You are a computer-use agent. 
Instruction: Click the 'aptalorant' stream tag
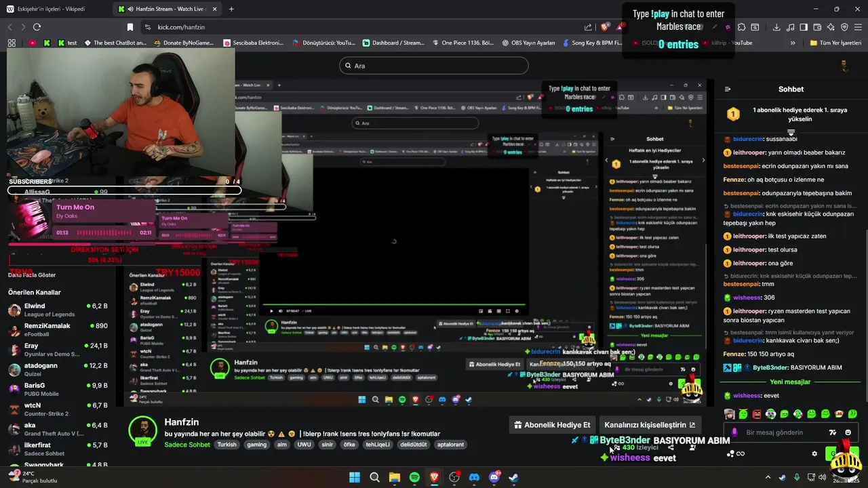[x=451, y=445]
